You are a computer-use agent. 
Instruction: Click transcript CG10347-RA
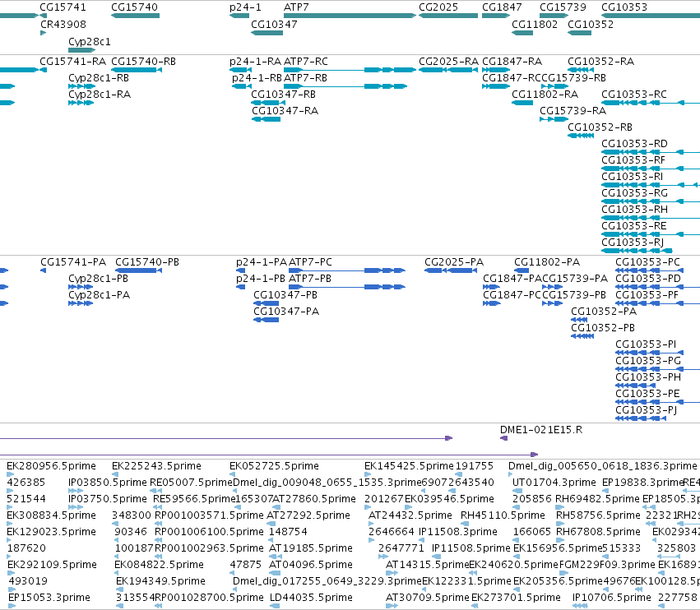pos(266,119)
